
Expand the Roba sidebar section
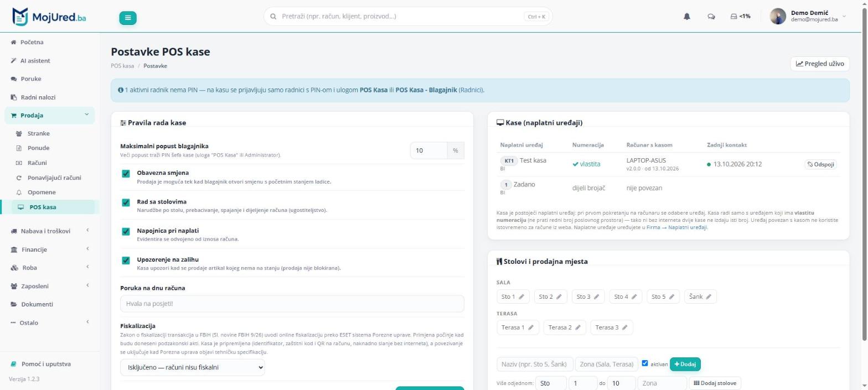(x=49, y=268)
